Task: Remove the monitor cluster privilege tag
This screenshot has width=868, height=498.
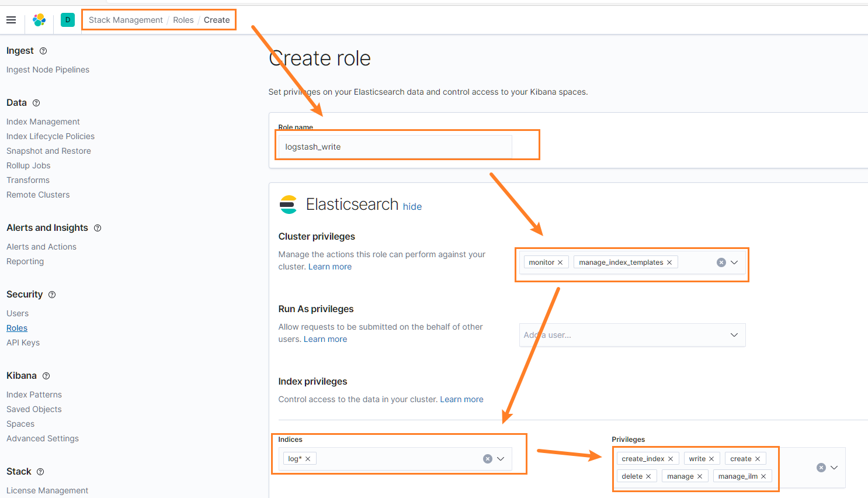Action: point(560,262)
